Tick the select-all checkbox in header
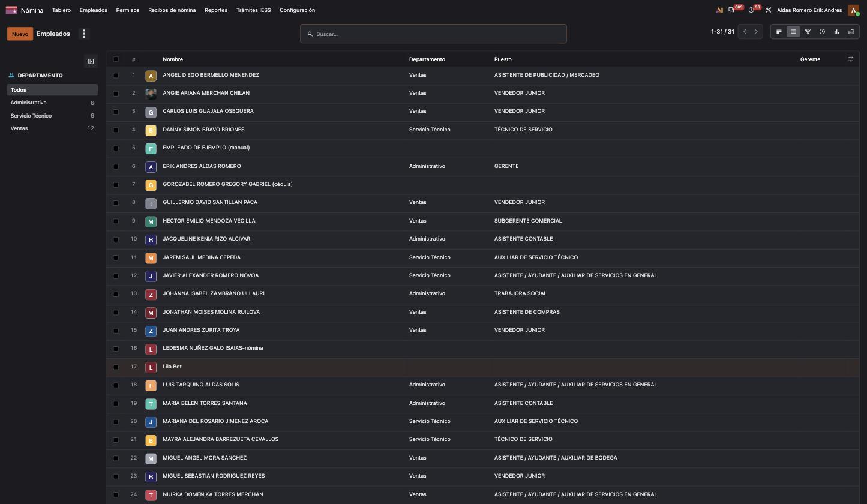 (x=116, y=59)
